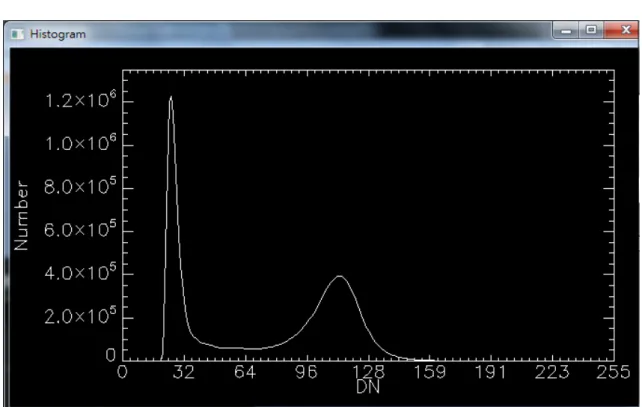Click the 223 x-axis tick label

pos(552,372)
